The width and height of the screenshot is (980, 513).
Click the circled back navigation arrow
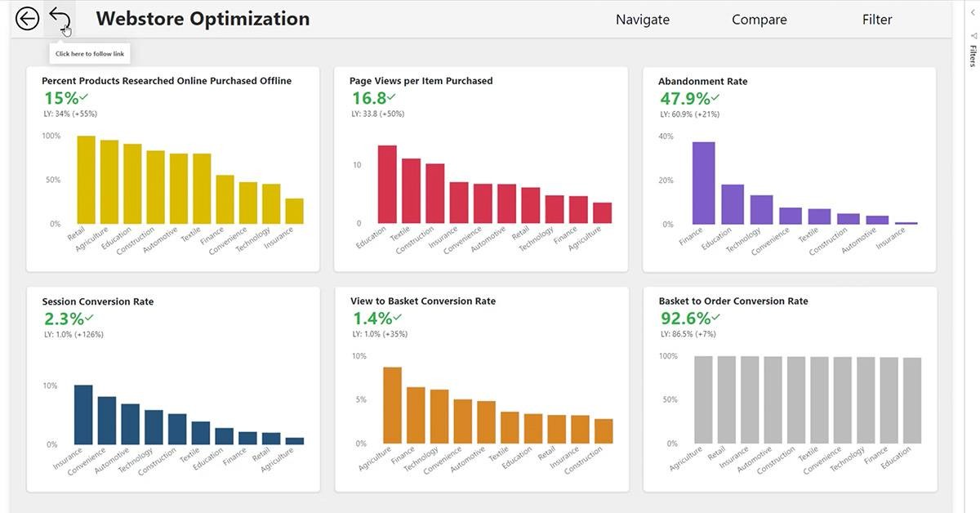point(27,17)
